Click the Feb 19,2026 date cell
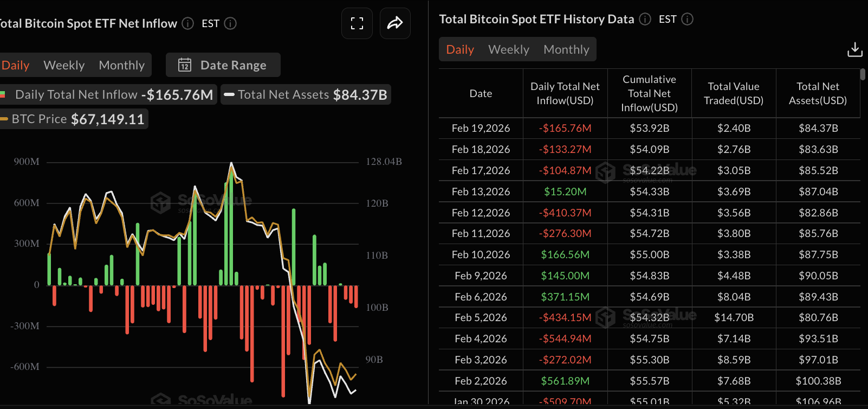868x409 pixels. [x=480, y=127]
